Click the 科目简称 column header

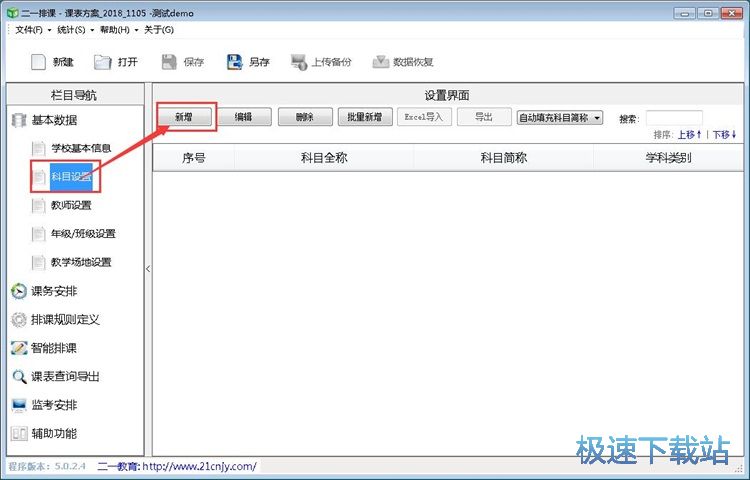[x=504, y=158]
